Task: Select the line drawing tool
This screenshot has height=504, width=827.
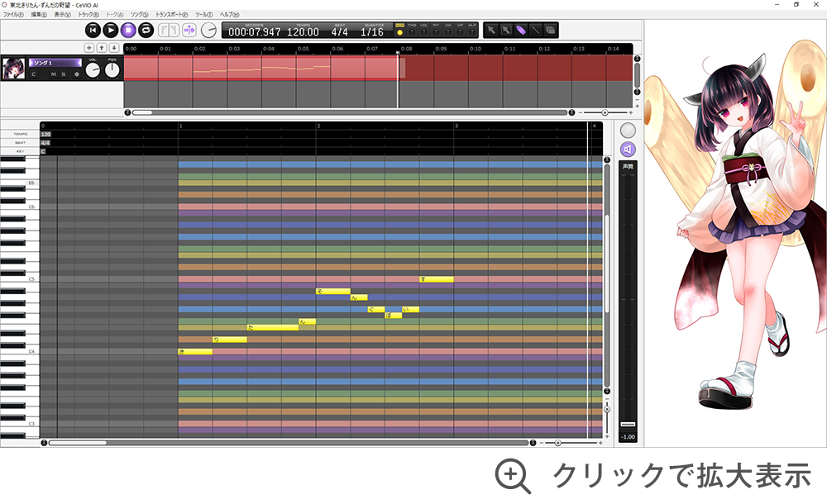Action: 535,30
